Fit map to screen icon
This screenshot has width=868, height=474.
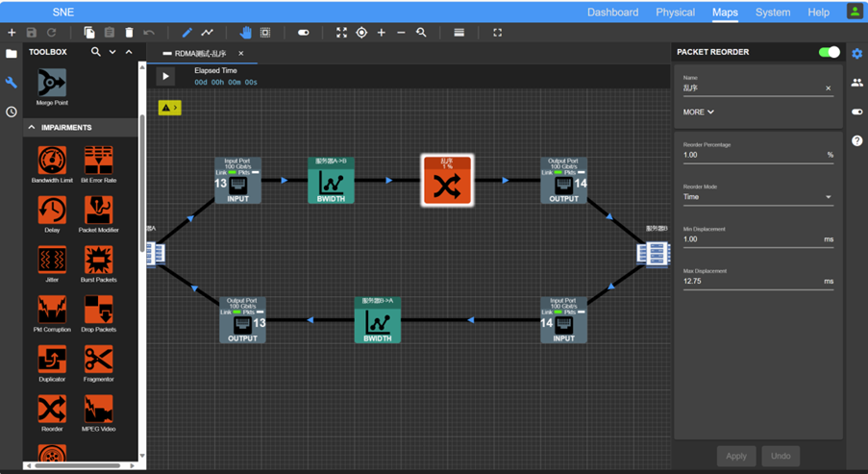coord(341,33)
